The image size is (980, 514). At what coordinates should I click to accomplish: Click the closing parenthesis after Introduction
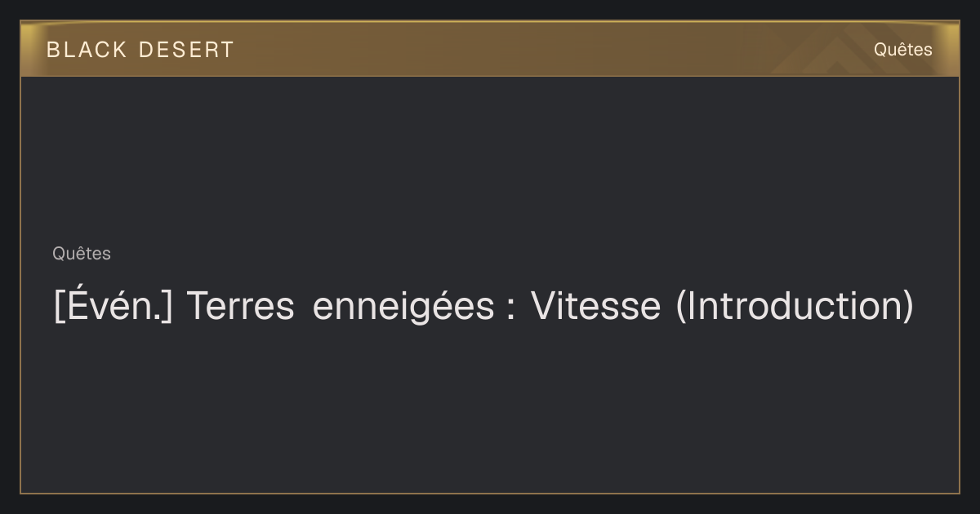pos(908,307)
